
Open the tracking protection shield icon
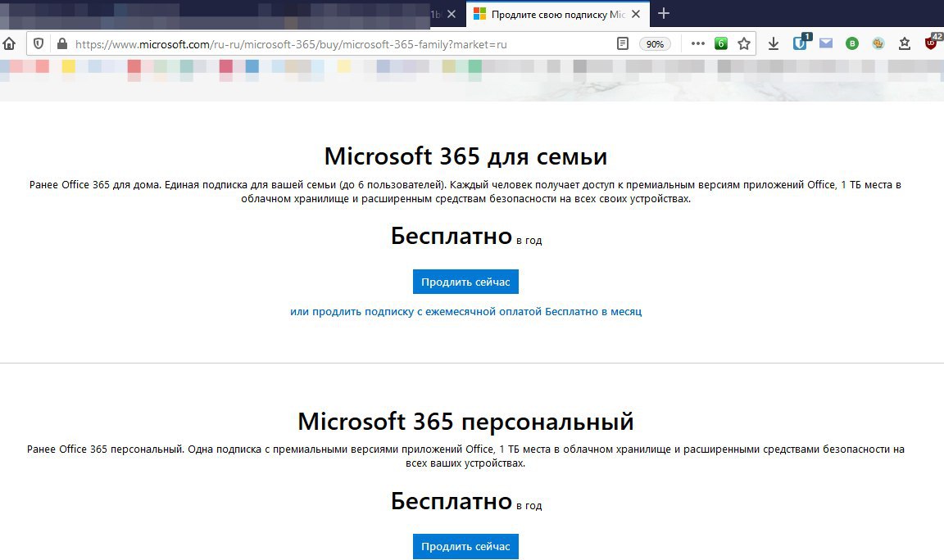(x=39, y=44)
